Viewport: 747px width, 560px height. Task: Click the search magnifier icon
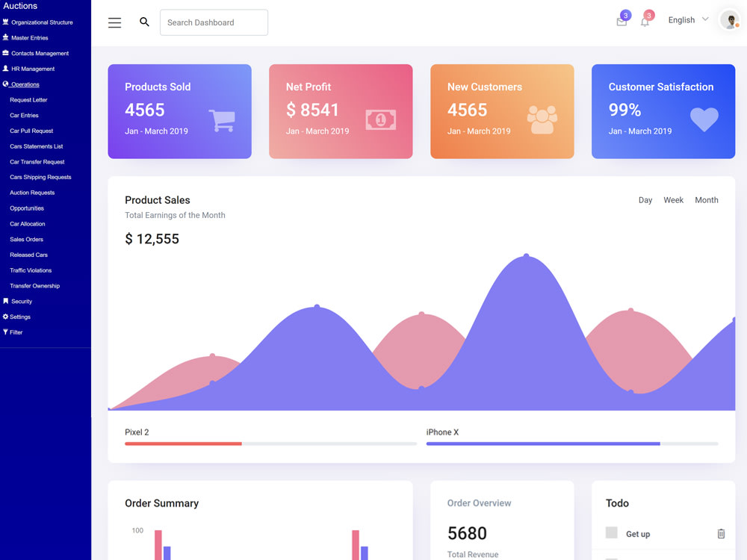click(144, 22)
